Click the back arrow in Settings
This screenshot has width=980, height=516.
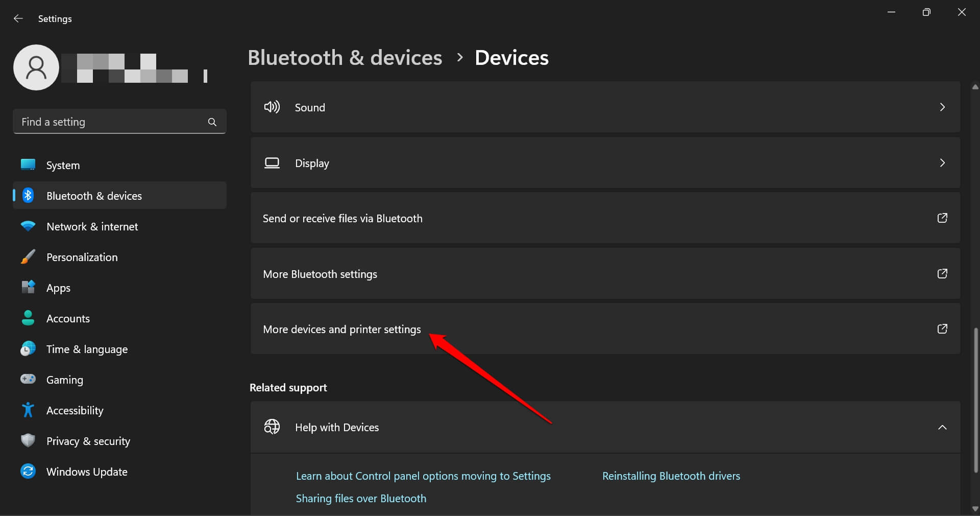coord(18,18)
